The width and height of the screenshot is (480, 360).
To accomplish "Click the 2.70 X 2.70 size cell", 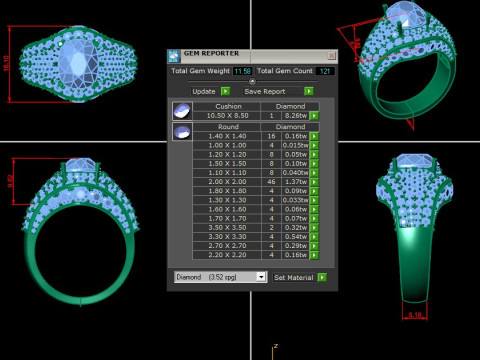I will click(x=227, y=246).
